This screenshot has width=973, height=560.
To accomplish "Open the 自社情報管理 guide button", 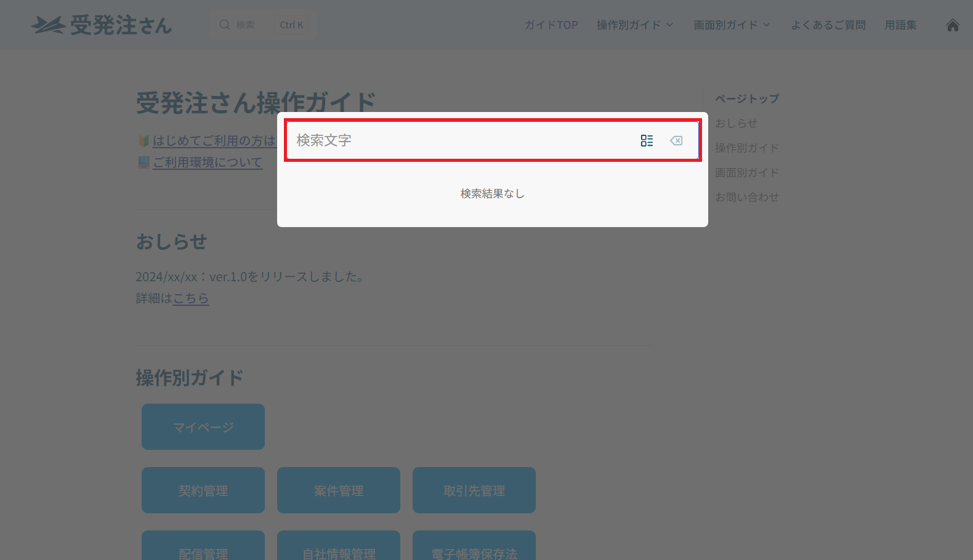I will 339,546.
